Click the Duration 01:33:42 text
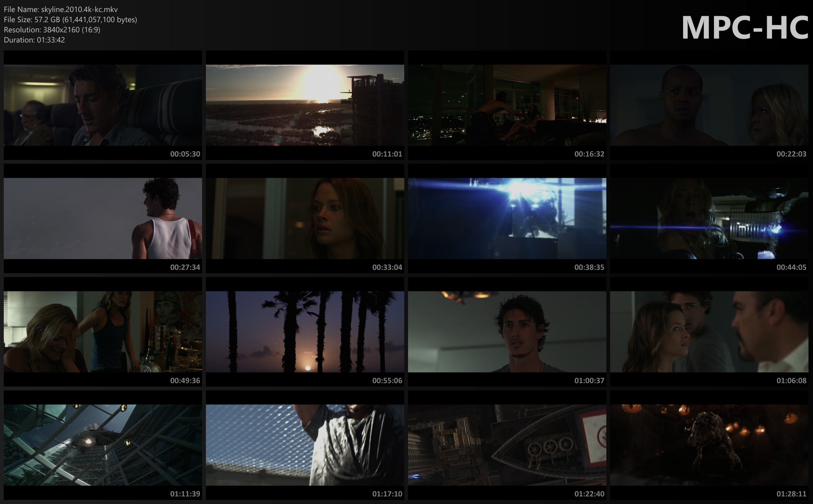Viewport: 813px width, 504px height. [34, 40]
